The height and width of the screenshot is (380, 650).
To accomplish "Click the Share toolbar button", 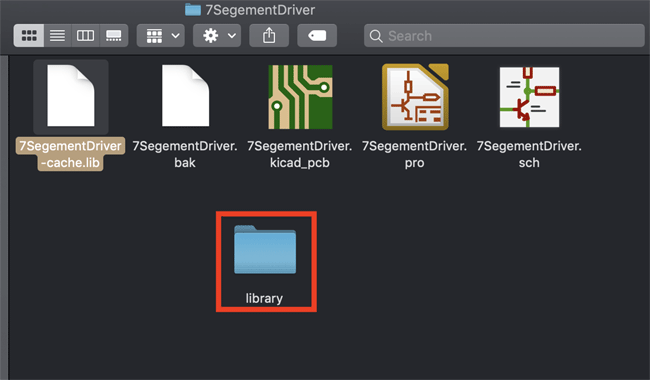I will [269, 36].
